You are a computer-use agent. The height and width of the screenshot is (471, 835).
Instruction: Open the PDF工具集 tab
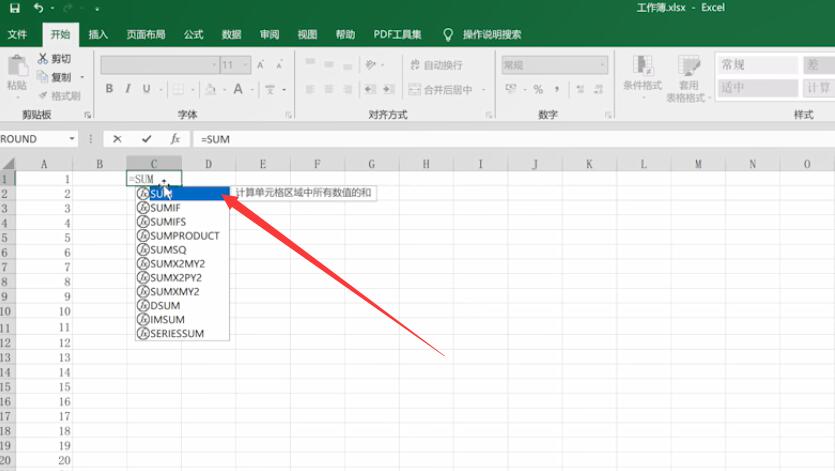coord(397,35)
